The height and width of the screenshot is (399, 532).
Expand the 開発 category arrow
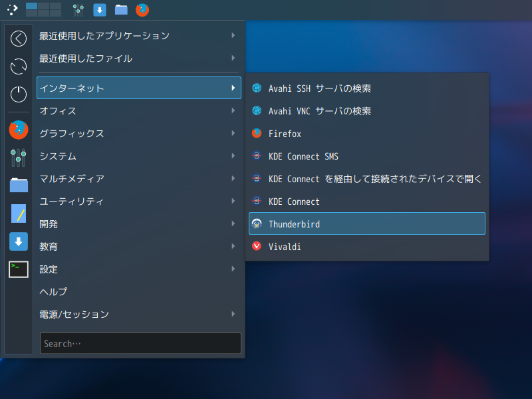tap(233, 223)
